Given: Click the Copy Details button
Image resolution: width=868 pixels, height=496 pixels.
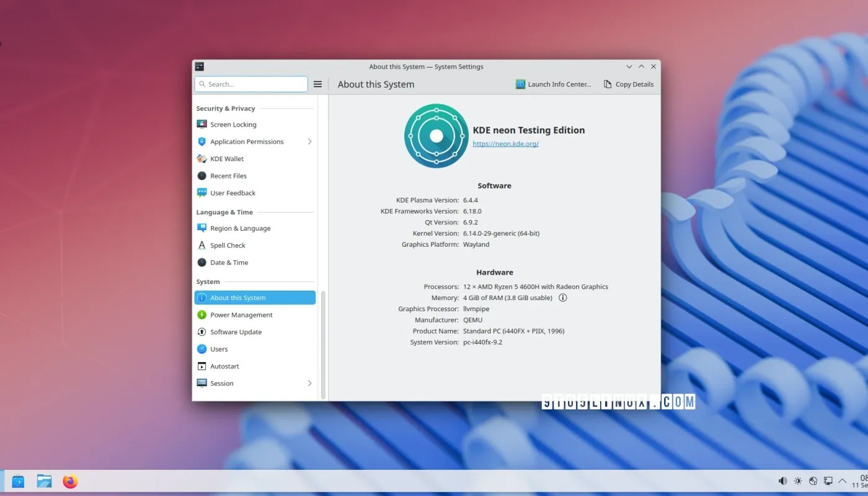Looking at the screenshot, I should tap(628, 84).
